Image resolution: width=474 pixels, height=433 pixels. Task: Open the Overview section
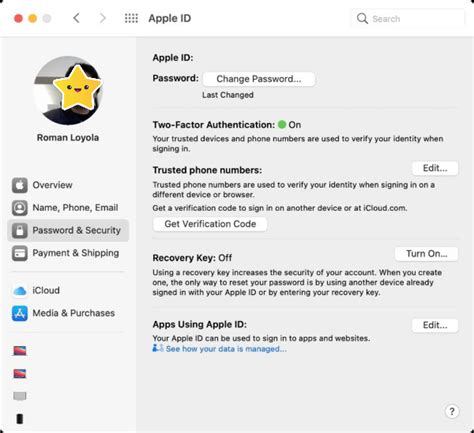click(x=68, y=185)
